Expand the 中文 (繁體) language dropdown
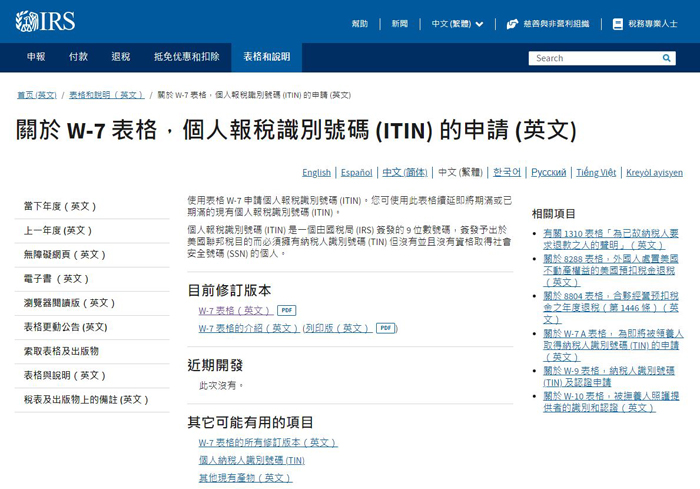 click(458, 23)
